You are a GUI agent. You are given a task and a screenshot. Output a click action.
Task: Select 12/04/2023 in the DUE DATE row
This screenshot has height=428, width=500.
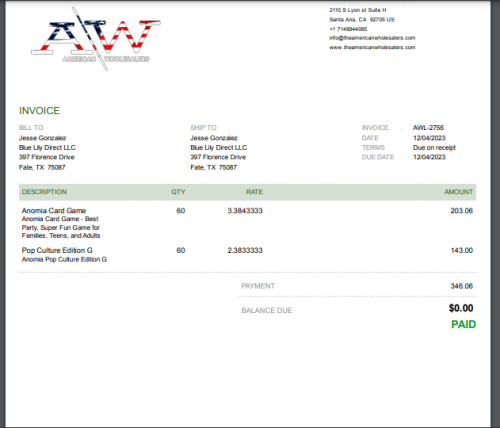tap(429, 157)
